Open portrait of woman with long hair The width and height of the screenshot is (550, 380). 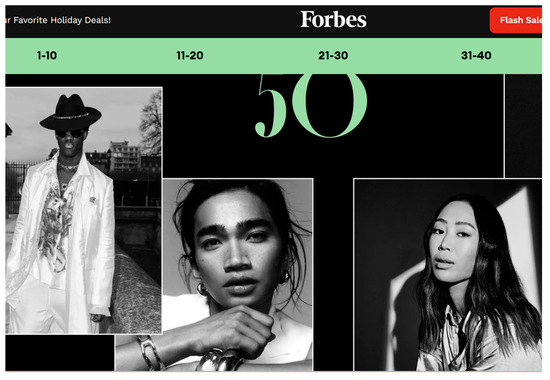[448, 275]
